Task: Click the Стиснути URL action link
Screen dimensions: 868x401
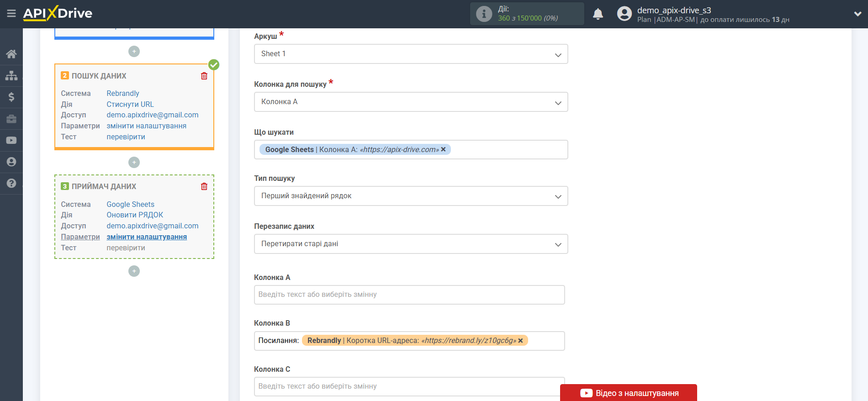Action: [x=130, y=104]
